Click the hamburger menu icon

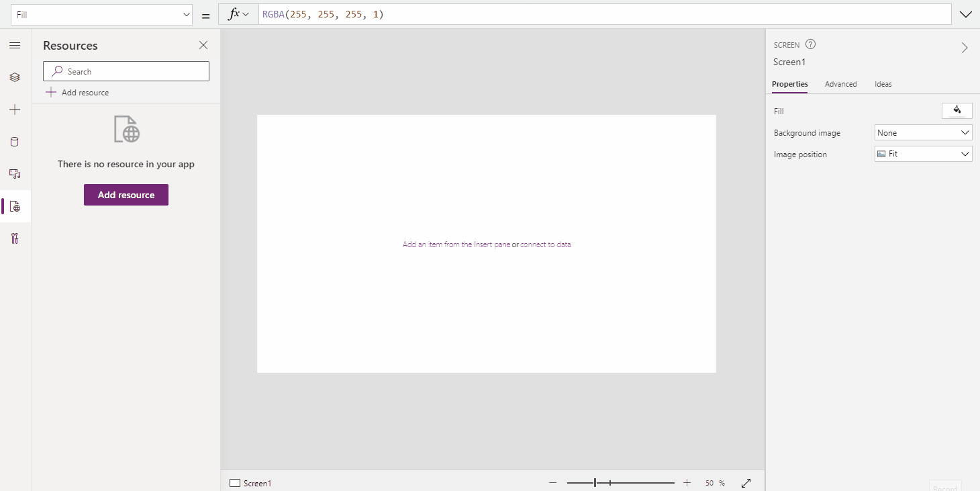pos(15,45)
